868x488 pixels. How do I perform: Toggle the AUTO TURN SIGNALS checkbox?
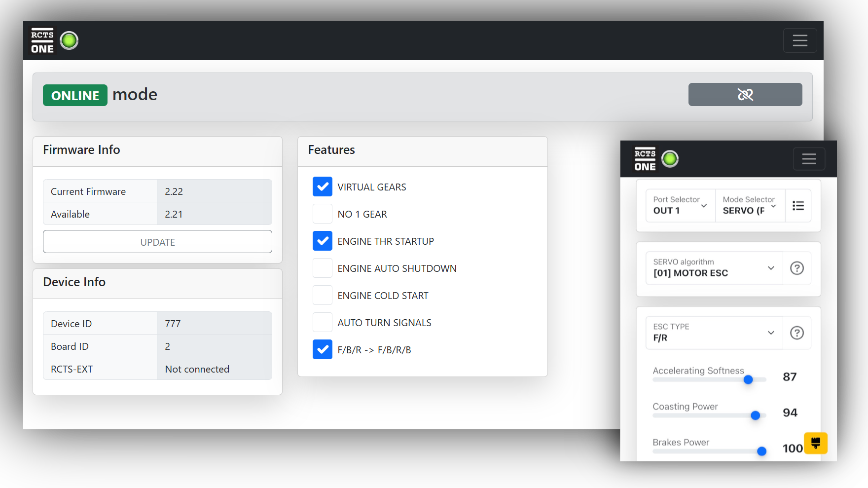[x=323, y=323]
